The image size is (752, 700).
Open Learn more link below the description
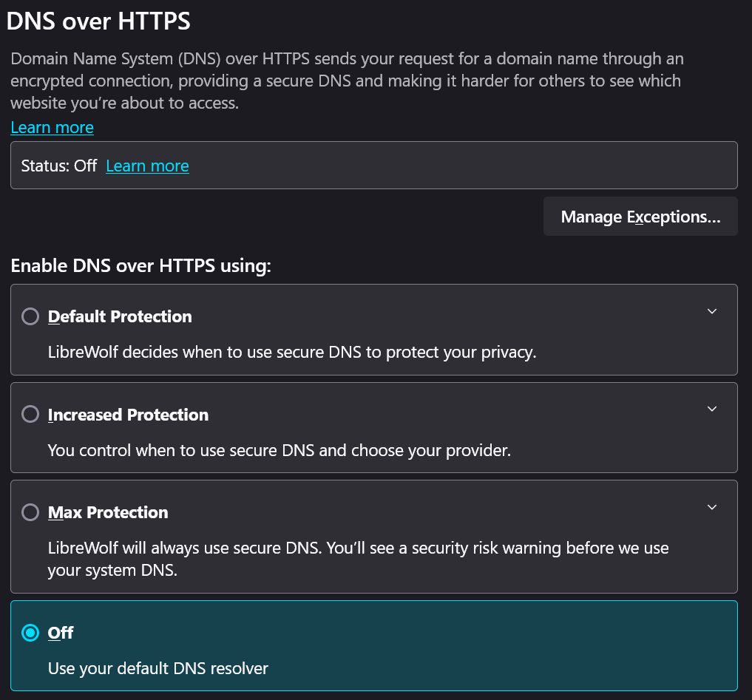[x=52, y=127]
